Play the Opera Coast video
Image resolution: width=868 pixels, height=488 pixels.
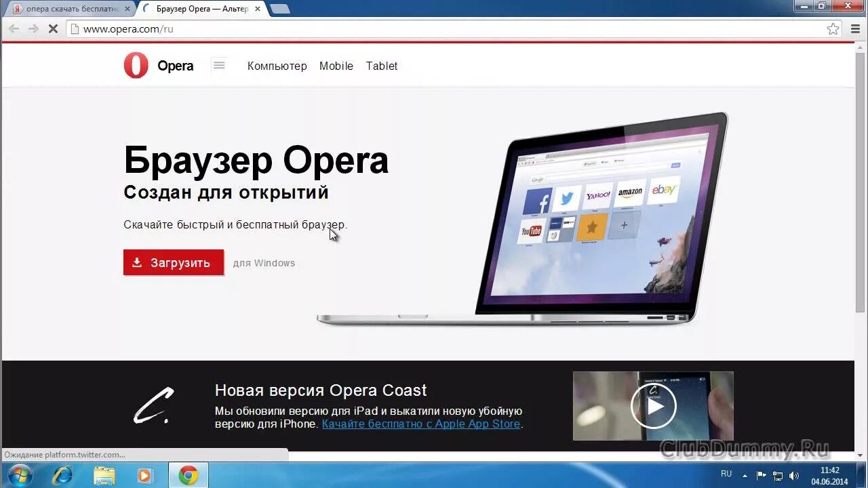click(x=654, y=406)
